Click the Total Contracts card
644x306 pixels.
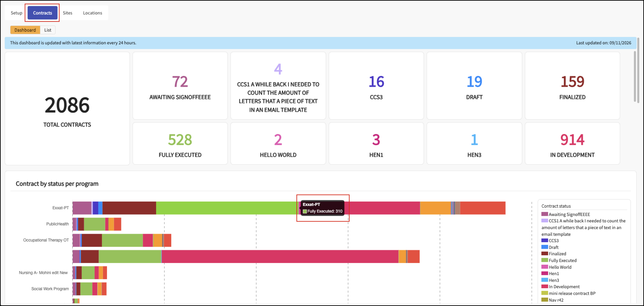(67, 108)
